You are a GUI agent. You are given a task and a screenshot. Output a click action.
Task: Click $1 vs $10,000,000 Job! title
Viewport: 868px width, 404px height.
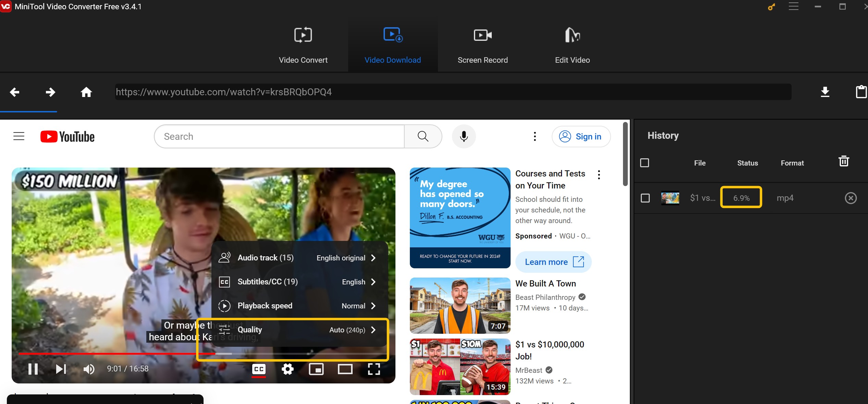pos(550,350)
